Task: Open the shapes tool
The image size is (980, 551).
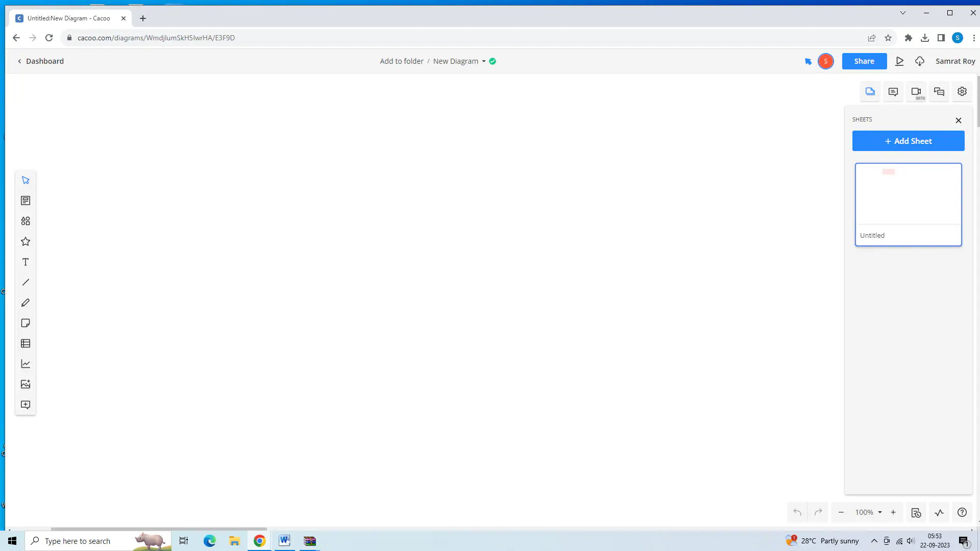Action: point(26,221)
